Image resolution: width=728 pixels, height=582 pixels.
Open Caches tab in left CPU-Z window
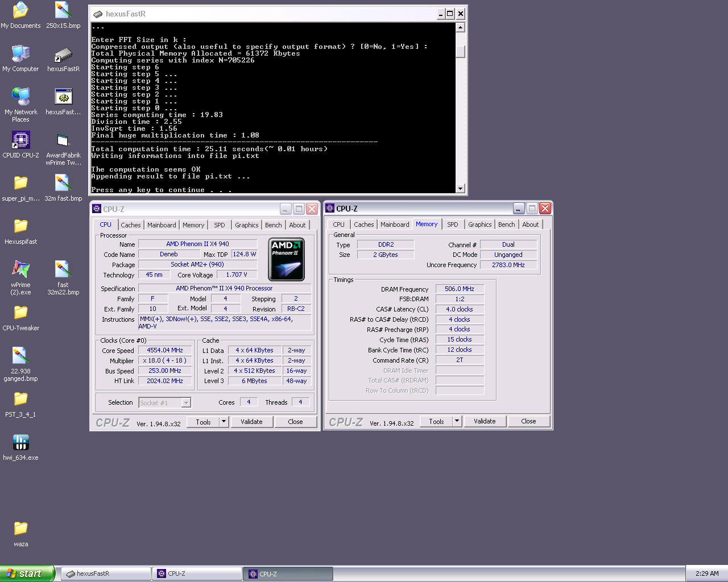pos(131,225)
